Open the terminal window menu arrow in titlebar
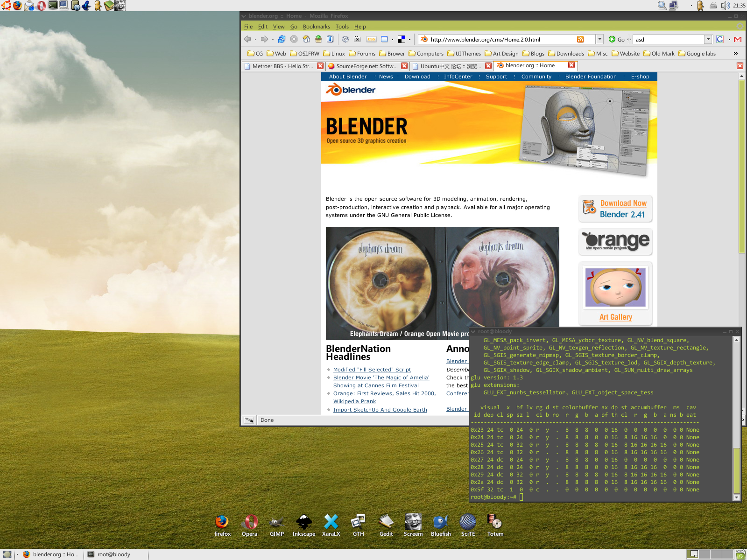The width and height of the screenshot is (747, 560). coord(473,331)
